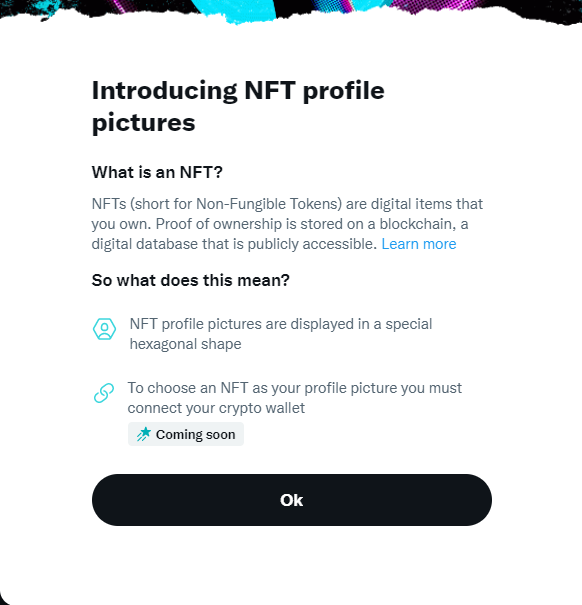
Task: Click the words hexagonal shape under the first bullet
Action: 185,344
